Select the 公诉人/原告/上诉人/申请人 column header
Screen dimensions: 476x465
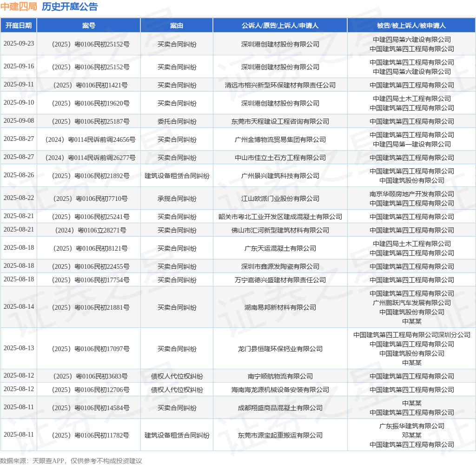click(280, 26)
